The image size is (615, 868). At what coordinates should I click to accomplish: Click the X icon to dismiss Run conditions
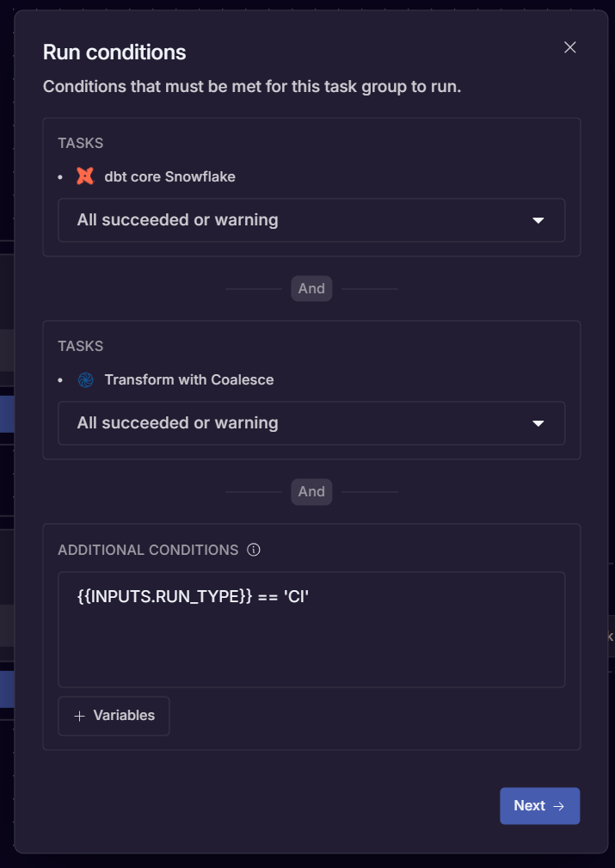(569, 47)
